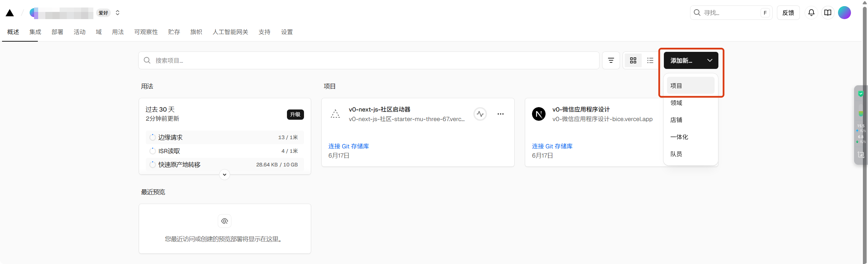Open notifications bell

tap(811, 13)
